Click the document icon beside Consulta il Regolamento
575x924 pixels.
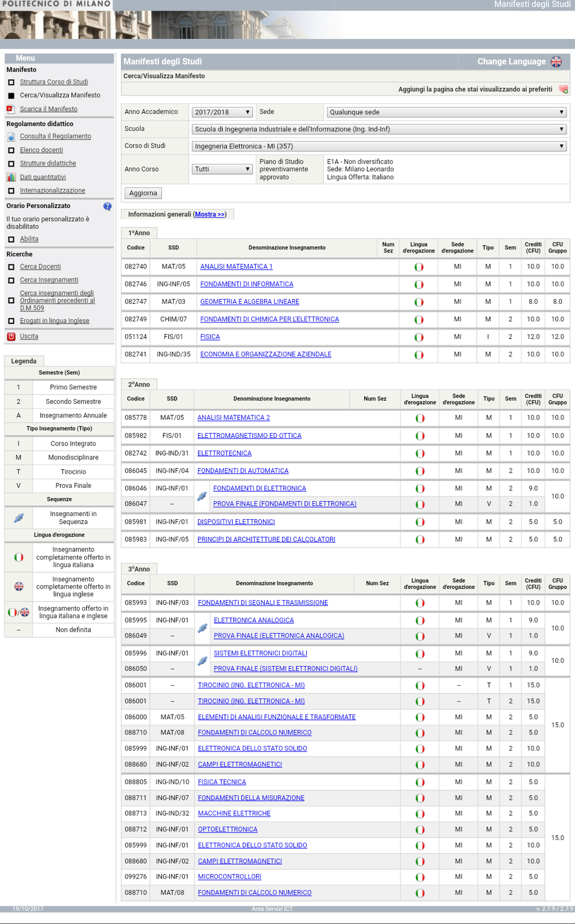pyautogui.click(x=11, y=136)
